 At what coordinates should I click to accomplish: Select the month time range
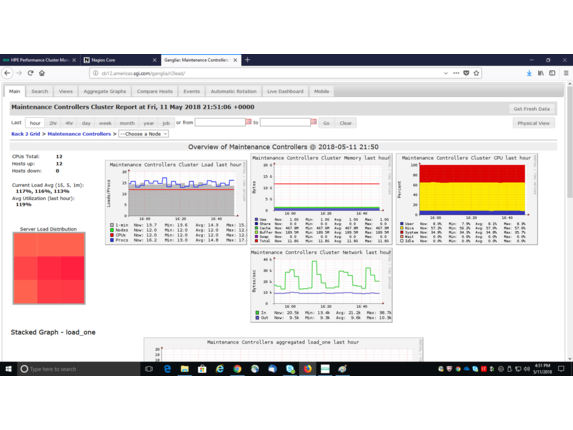tap(127, 123)
